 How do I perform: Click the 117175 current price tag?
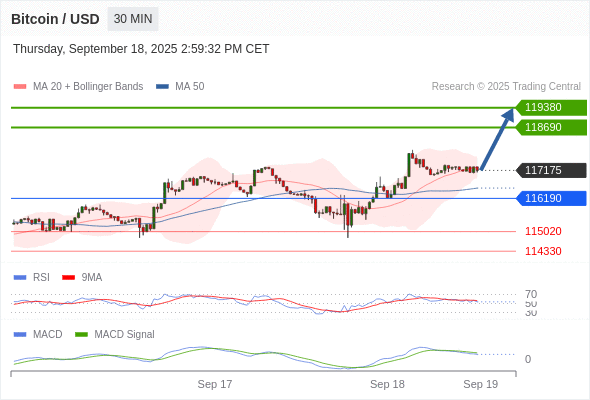[551, 170]
